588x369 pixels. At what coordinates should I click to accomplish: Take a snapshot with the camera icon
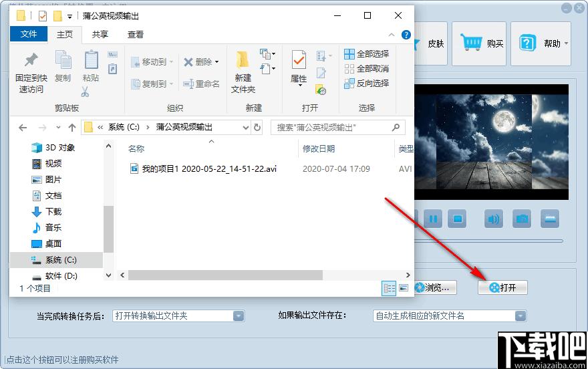522,219
